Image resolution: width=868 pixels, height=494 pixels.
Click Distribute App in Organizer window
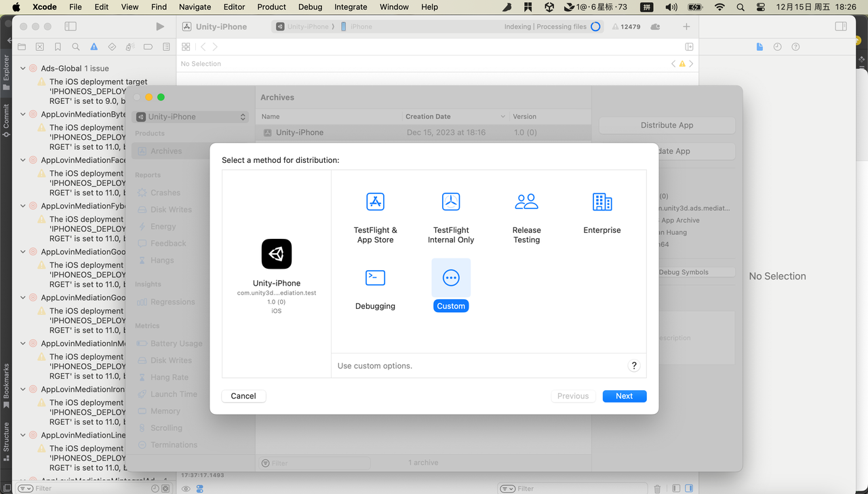tap(667, 125)
